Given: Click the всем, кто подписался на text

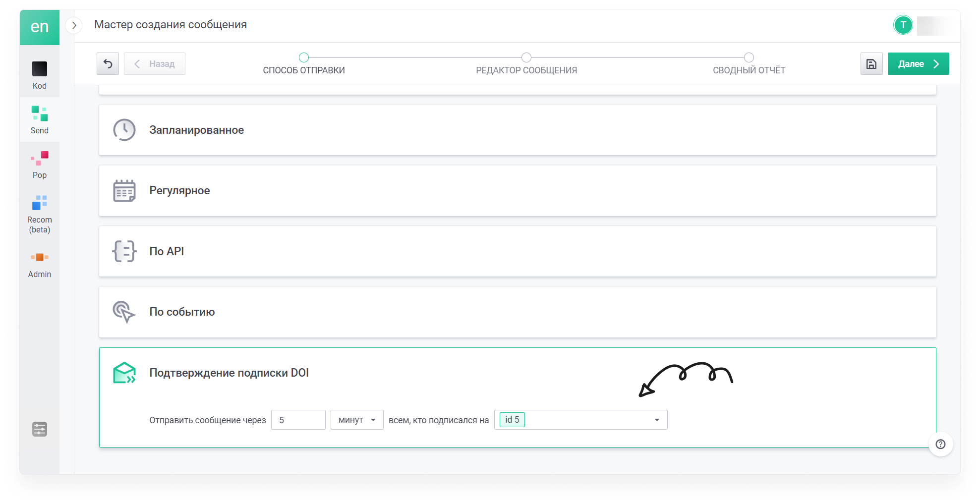Looking at the screenshot, I should (439, 420).
